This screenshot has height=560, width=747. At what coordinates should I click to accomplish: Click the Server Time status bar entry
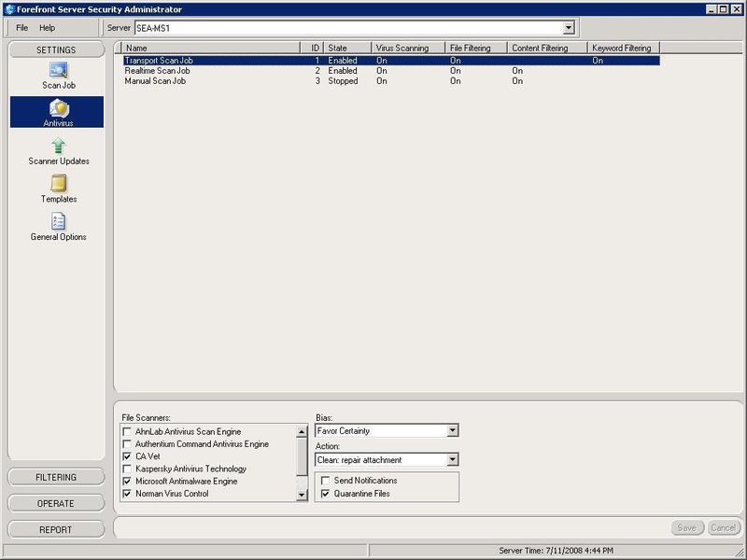coord(556,551)
